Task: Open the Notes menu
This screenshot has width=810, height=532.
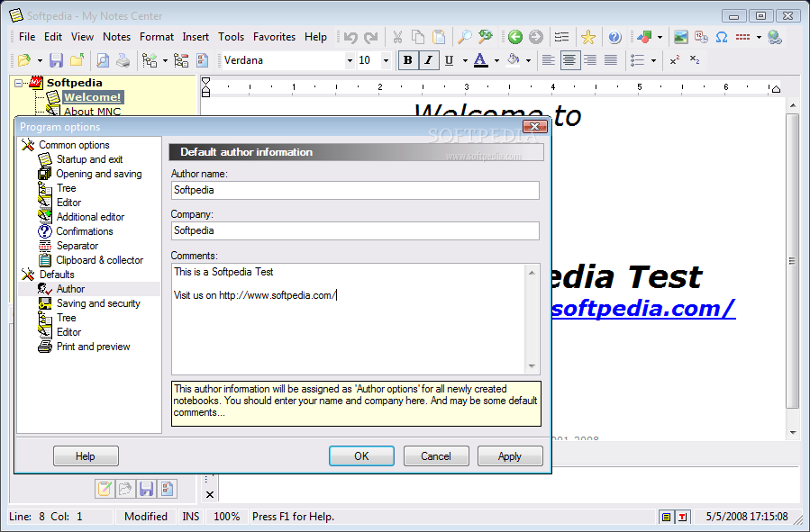Action: 116,37
